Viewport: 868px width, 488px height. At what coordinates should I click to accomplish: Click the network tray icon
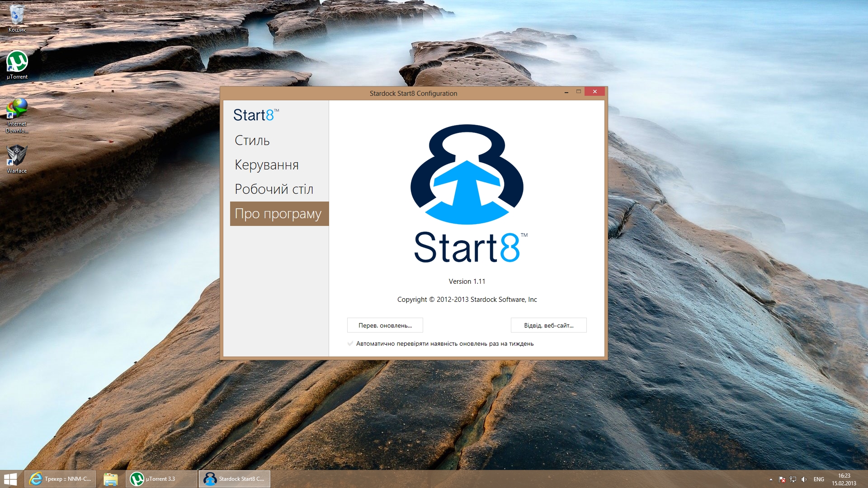(x=793, y=479)
